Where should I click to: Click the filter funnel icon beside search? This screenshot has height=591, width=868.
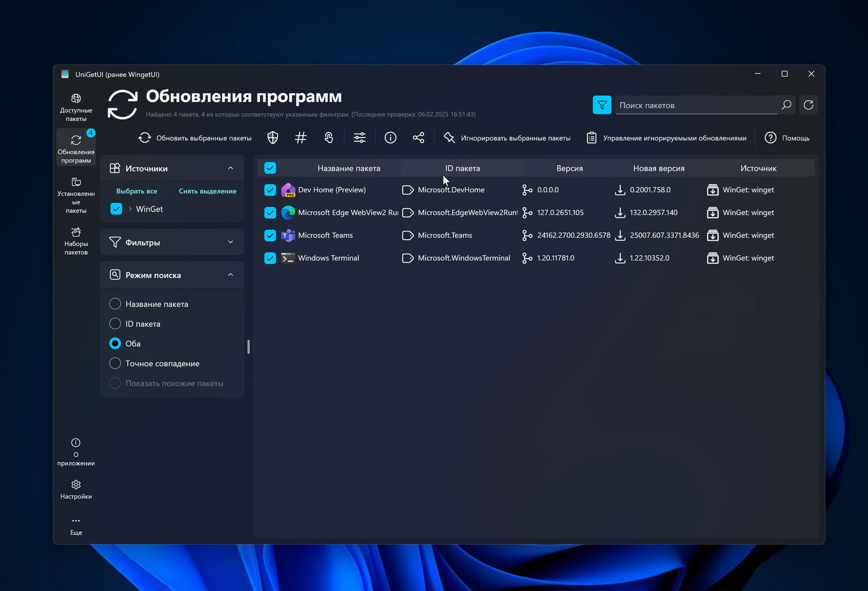(602, 105)
